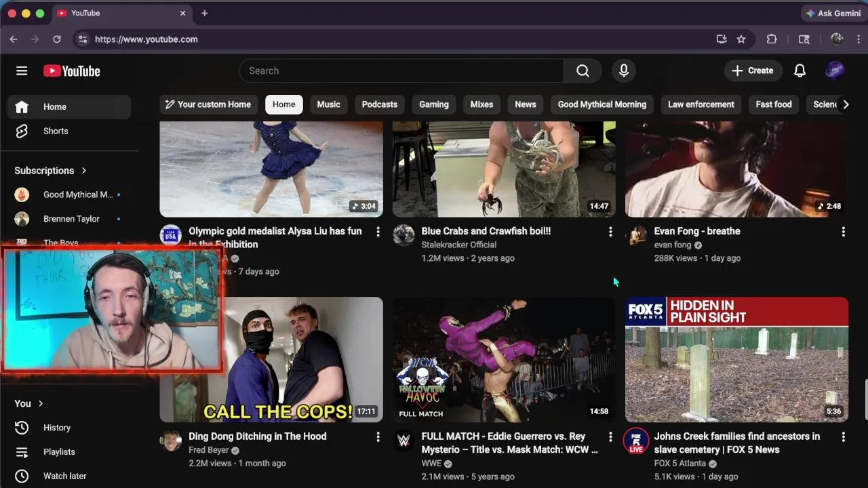Open options for Blue Crabs video

[x=610, y=232]
